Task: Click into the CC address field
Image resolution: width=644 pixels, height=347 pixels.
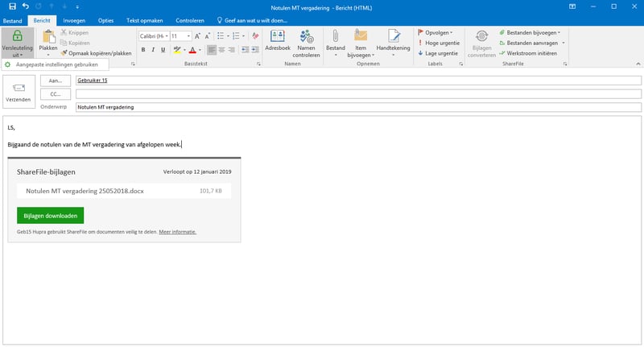Action: (358, 94)
